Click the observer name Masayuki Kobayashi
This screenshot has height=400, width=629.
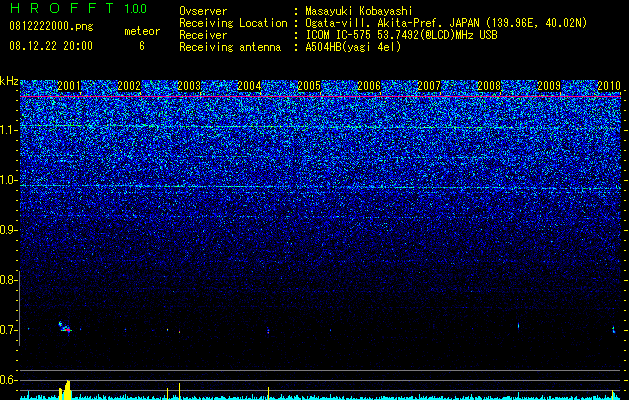359,11
